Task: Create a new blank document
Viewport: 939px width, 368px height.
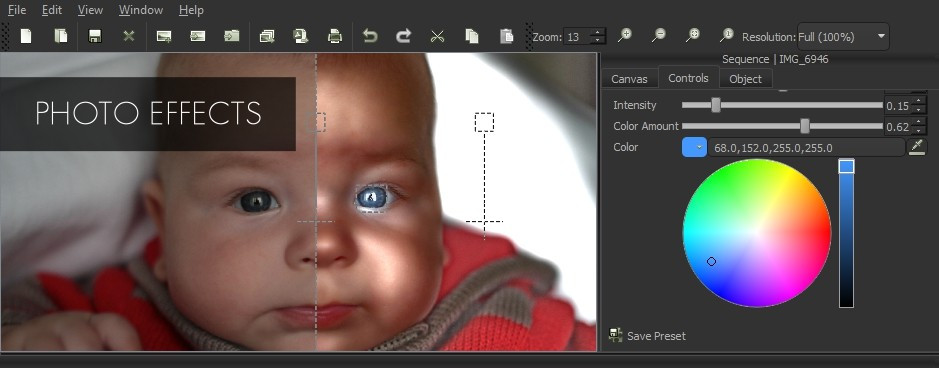Action: pos(26,37)
